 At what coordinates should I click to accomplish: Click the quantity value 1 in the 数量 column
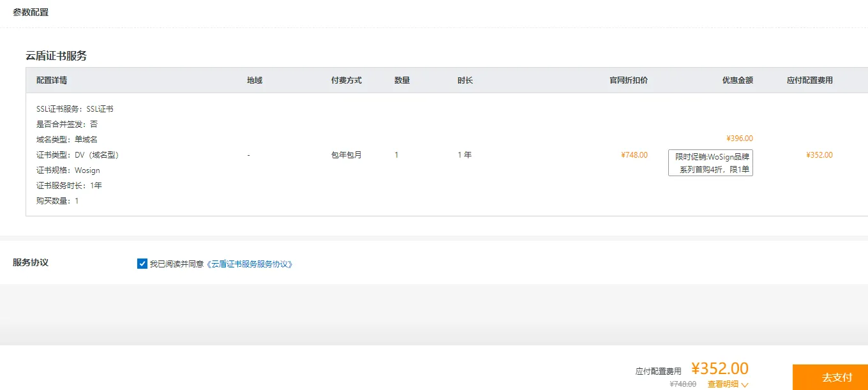click(396, 155)
